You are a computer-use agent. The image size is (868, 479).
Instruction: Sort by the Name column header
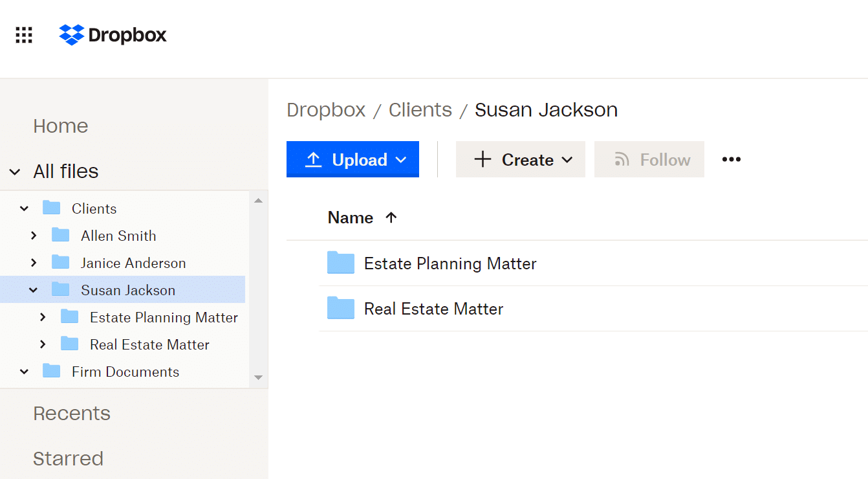click(x=351, y=218)
